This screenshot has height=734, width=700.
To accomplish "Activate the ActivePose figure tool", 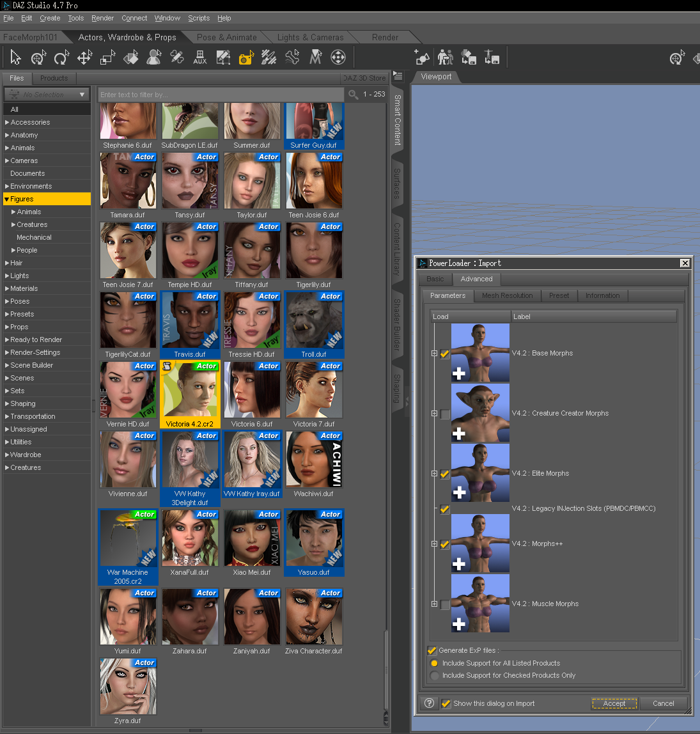I will (x=153, y=58).
